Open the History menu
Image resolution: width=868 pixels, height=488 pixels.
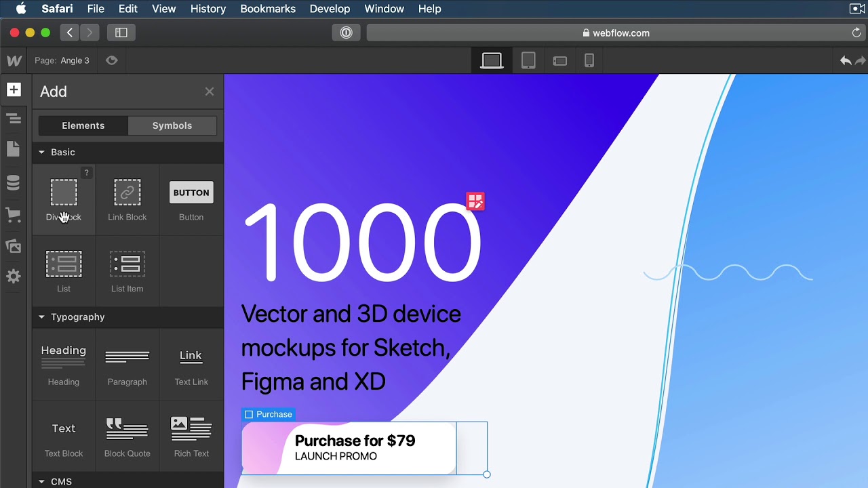pos(208,9)
